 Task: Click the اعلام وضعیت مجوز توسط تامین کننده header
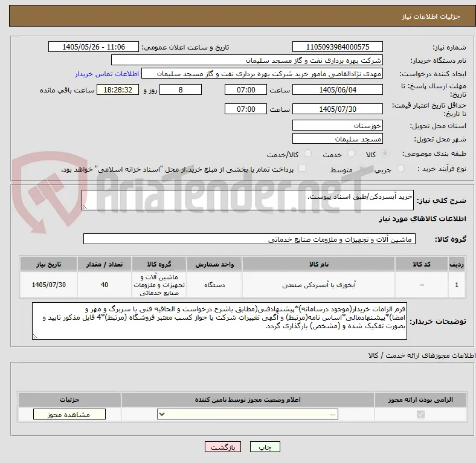click(248, 400)
